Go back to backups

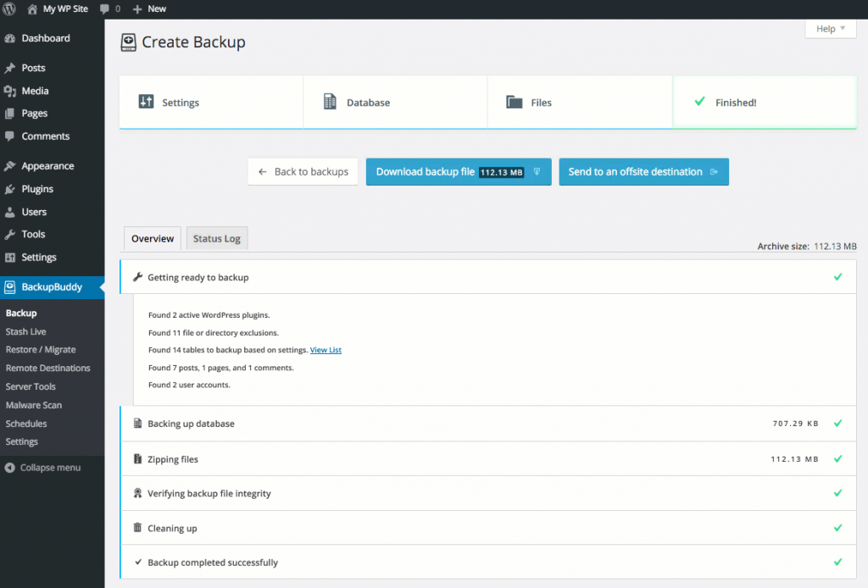(x=303, y=172)
